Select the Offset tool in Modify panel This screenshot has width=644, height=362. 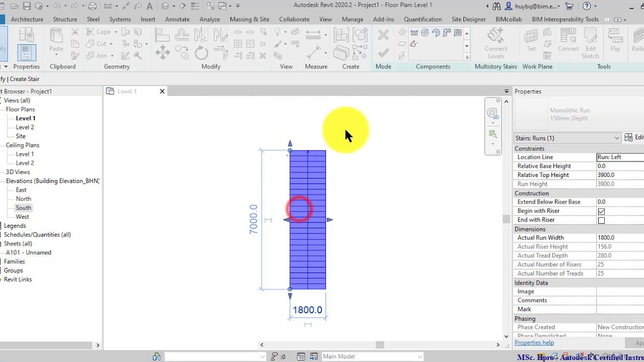(x=182, y=34)
